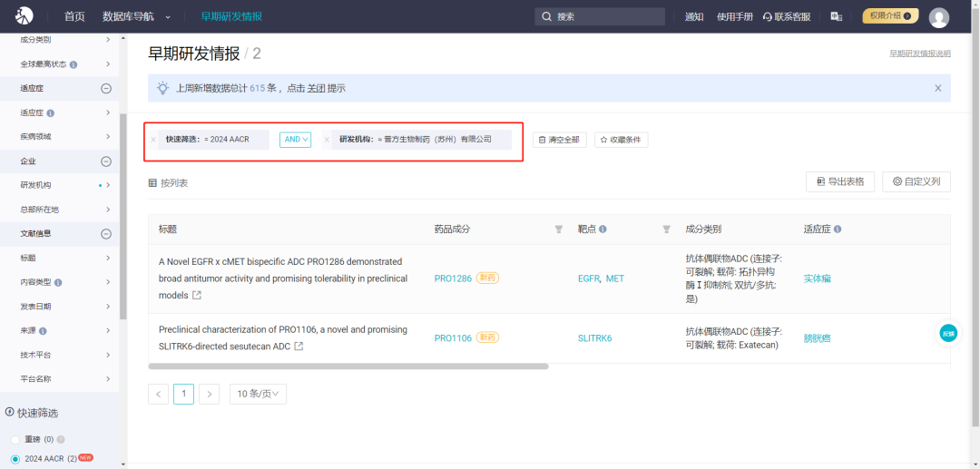The width and height of the screenshot is (980, 469).
Task: Open the AND operator dropdown
Action: [296, 140]
